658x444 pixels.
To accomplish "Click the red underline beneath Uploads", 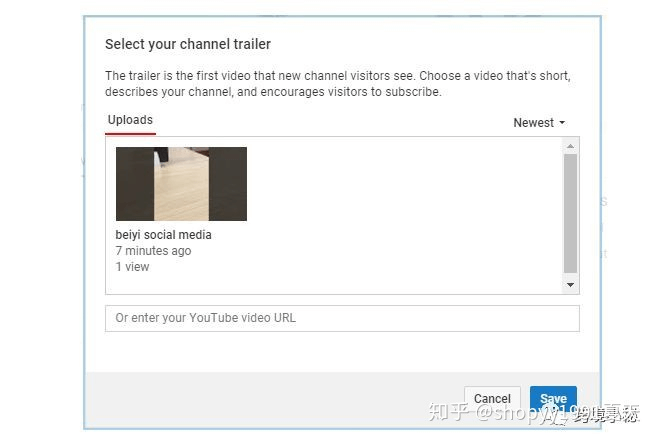I will pos(130,132).
